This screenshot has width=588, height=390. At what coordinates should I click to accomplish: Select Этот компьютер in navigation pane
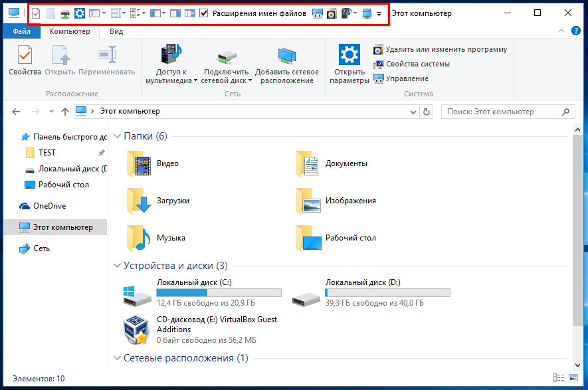pos(56,227)
